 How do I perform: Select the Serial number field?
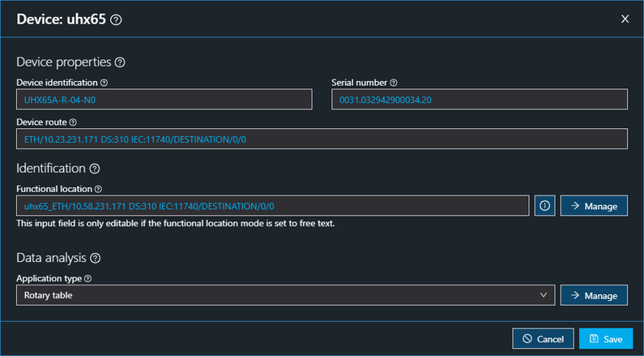point(480,99)
